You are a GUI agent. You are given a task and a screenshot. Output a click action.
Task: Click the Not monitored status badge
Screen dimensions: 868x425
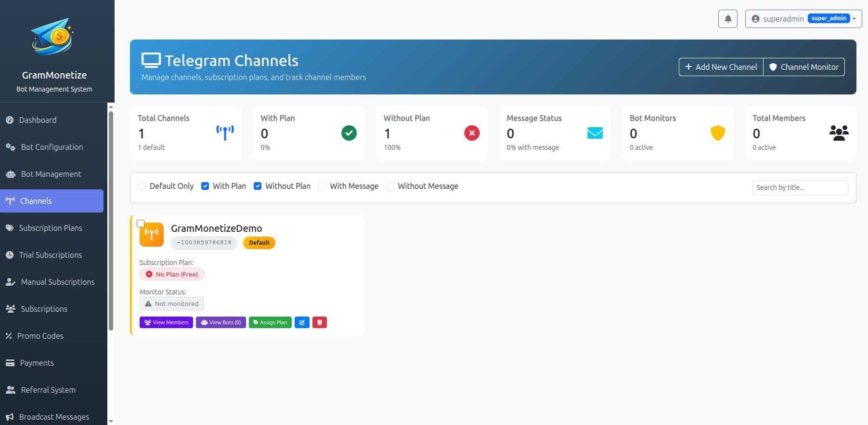pos(171,304)
